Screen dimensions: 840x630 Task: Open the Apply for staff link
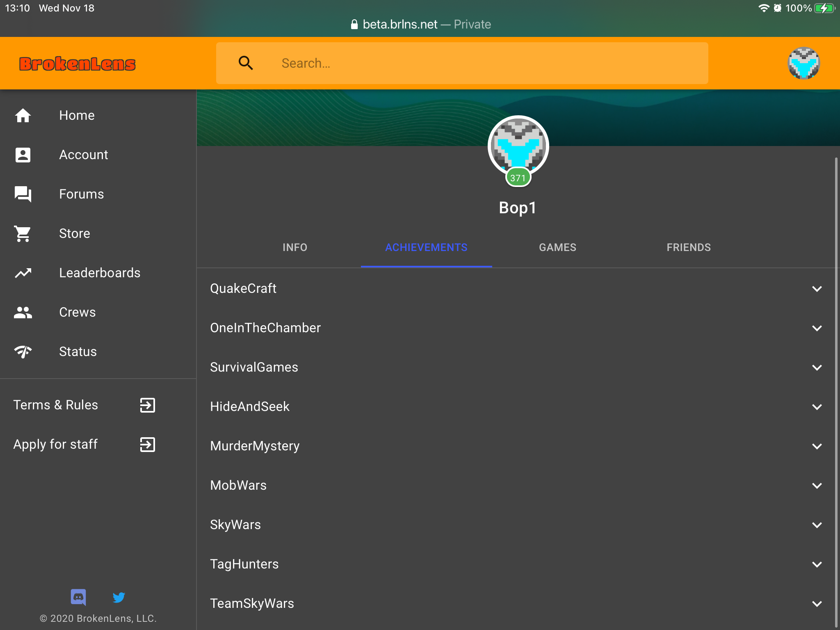click(x=98, y=444)
